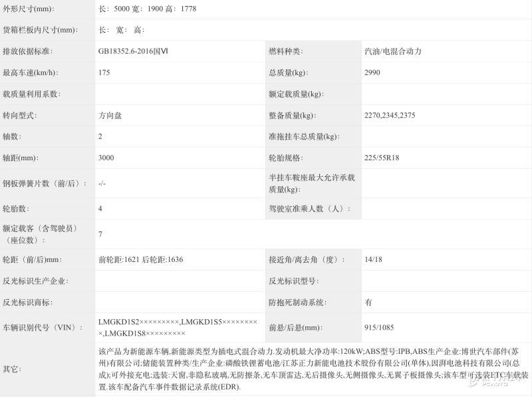532x397 pixels.
Task: Click the length value 5000
Action: click(x=117, y=9)
